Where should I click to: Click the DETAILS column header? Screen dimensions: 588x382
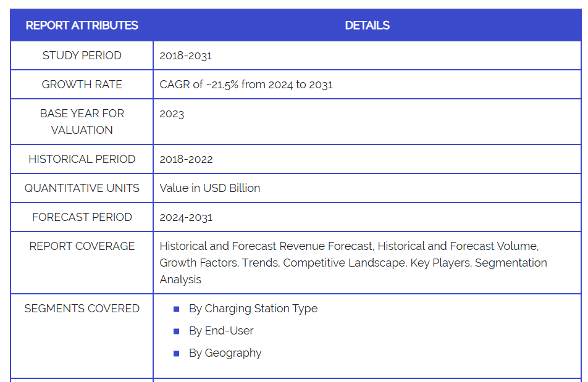[x=367, y=25]
